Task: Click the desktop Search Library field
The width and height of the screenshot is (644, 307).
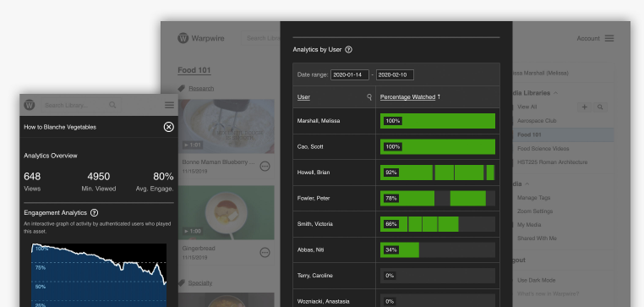Action: [x=261, y=38]
